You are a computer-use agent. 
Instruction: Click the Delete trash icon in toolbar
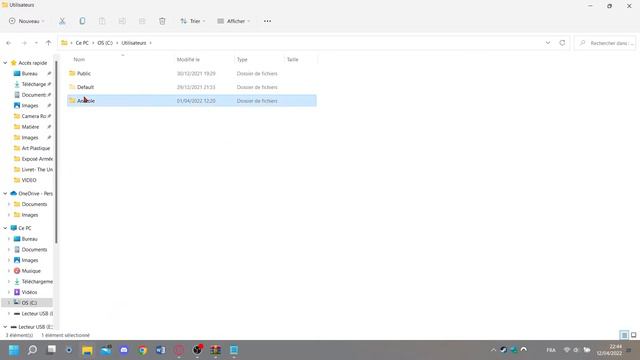point(162,21)
